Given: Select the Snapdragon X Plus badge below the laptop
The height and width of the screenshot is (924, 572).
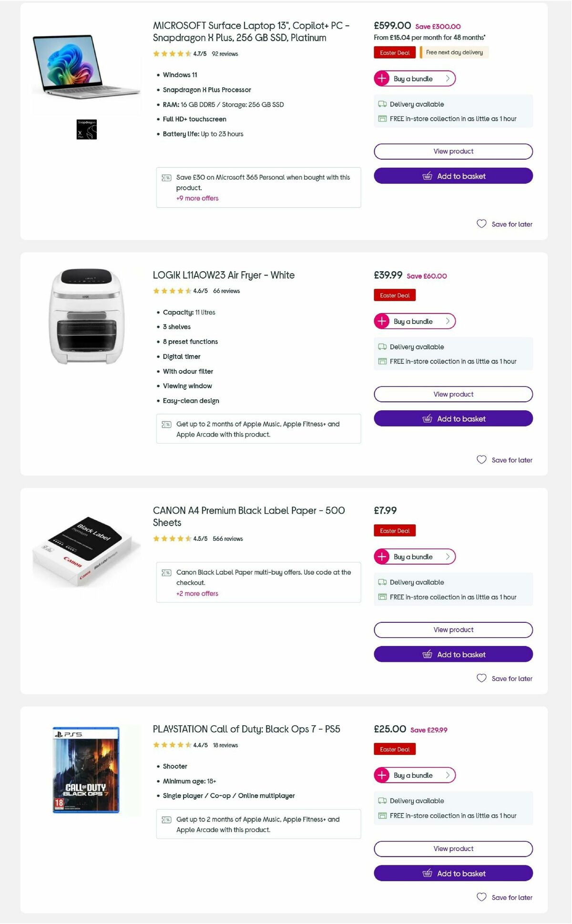Looking at the screenshot, I should (x=86, y=130).
